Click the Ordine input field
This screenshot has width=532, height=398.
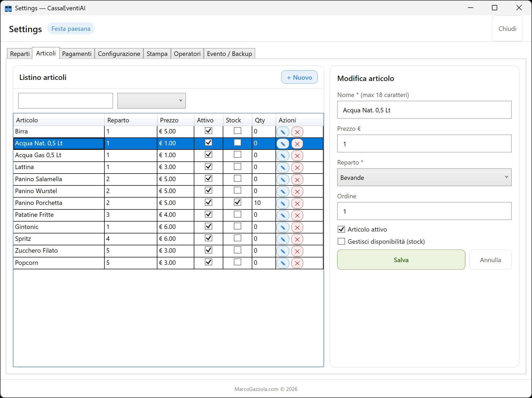(x=424, y=211)
